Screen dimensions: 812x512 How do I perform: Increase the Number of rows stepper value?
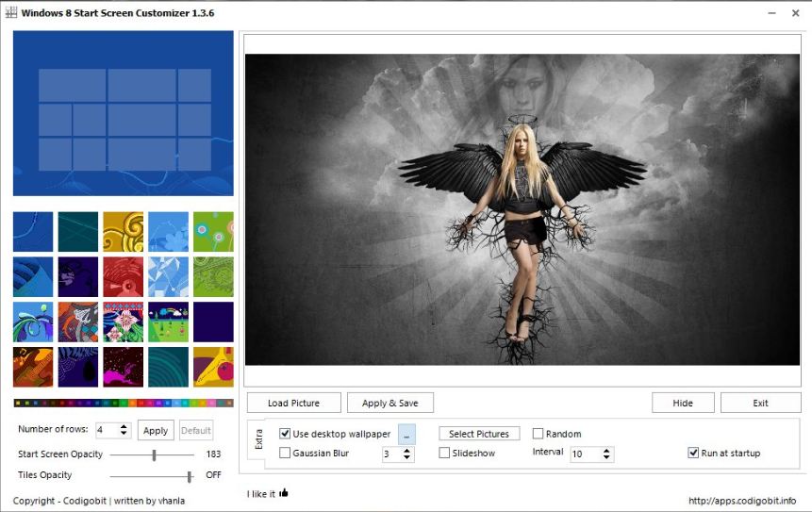(124, 426)
